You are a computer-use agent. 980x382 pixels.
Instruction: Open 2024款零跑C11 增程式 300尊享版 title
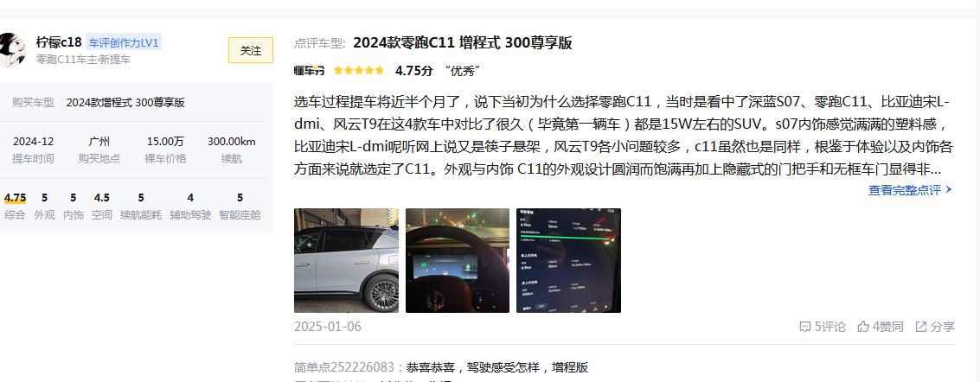(x=463, y=43)
